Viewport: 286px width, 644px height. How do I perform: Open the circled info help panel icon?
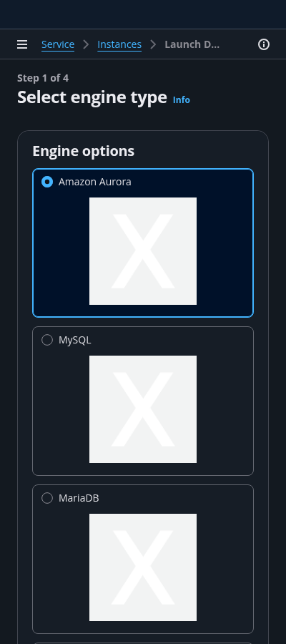pos(263,44)
